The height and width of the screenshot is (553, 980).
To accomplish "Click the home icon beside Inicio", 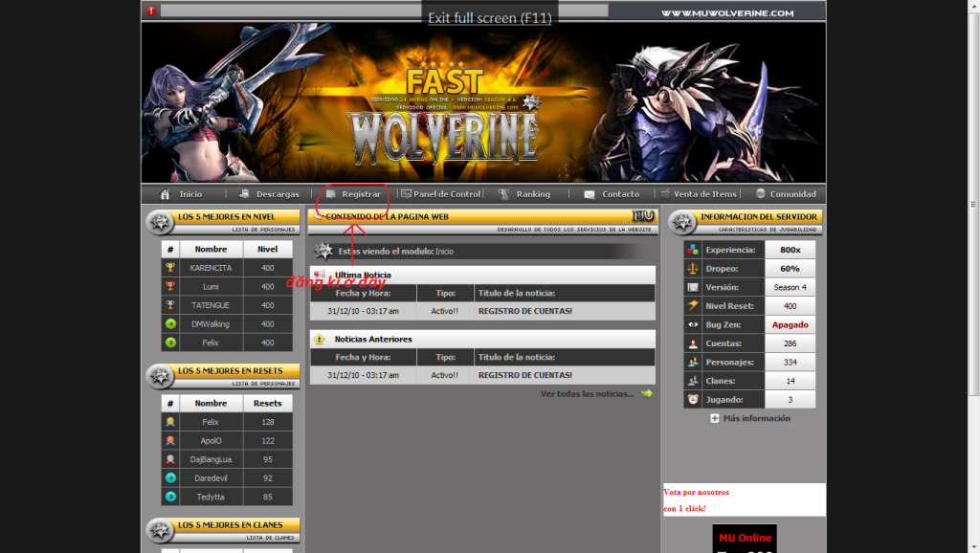I will click(x=165, y=194).
